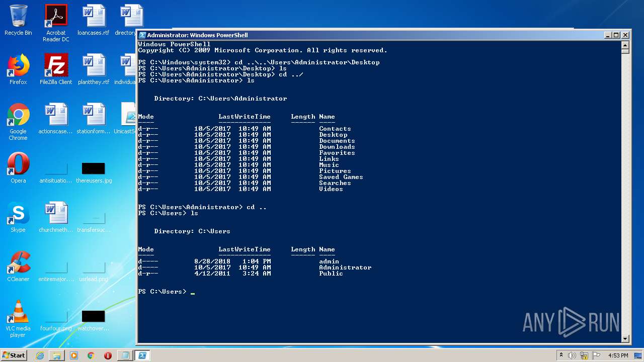
Task: Open usrlead.png desktop file
Action: pyautogui.click(x=94, y=271)
